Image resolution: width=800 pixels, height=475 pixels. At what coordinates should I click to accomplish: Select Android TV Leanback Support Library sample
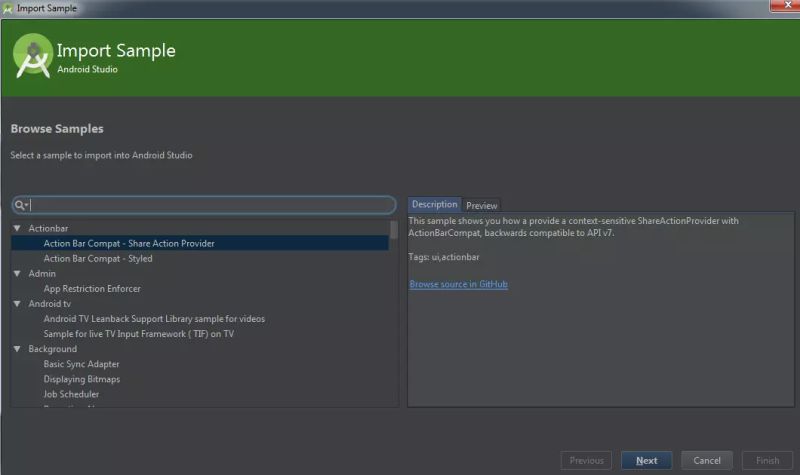click(x=154, y=319)
